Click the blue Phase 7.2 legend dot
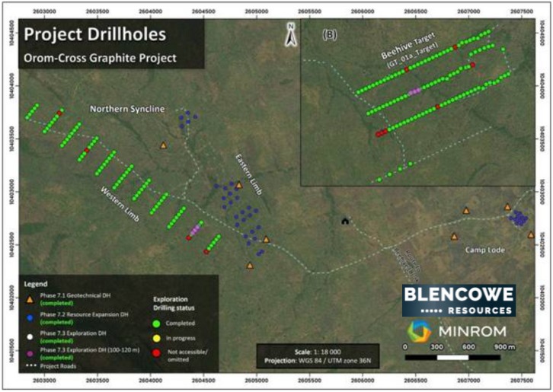 (x=30, y=318)
